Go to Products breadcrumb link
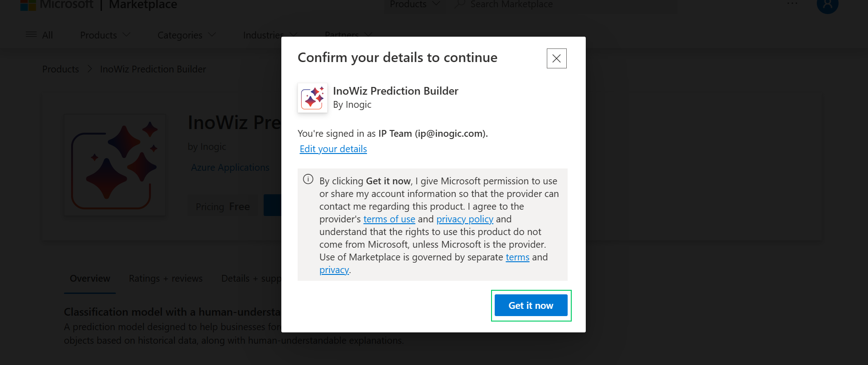This screenshot has height=365, width=868. (x=60, y=69)
